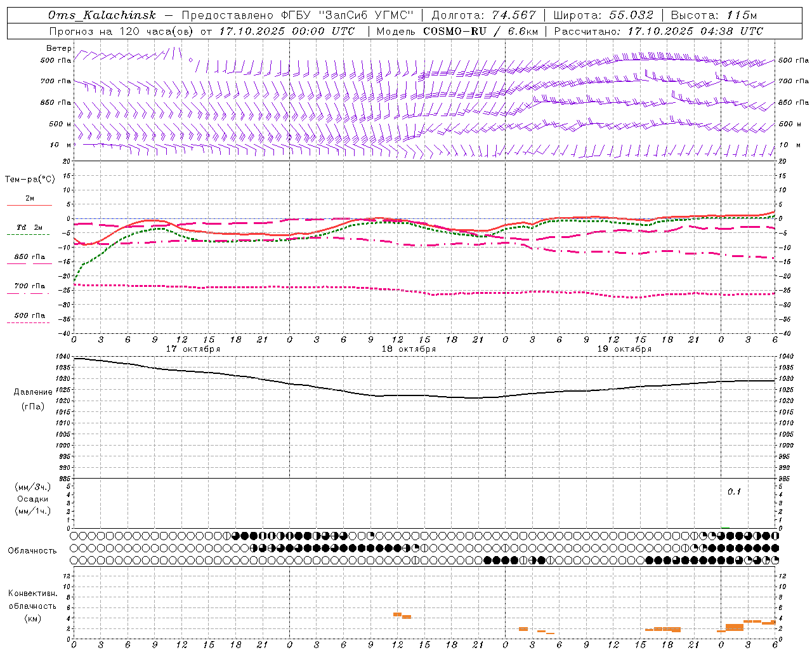Viewport: 812px width, 650px height.
Task: Click the 1040 value on left pressure axis
Action: [63, 356]
